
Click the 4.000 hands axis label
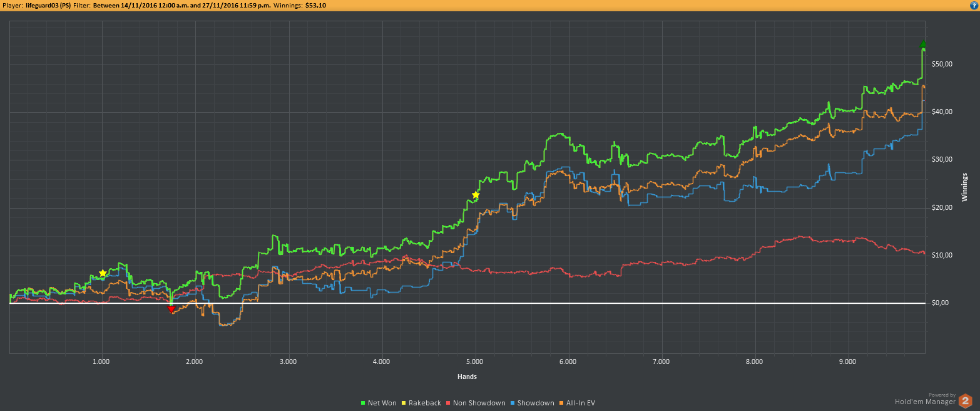(380, 362)
